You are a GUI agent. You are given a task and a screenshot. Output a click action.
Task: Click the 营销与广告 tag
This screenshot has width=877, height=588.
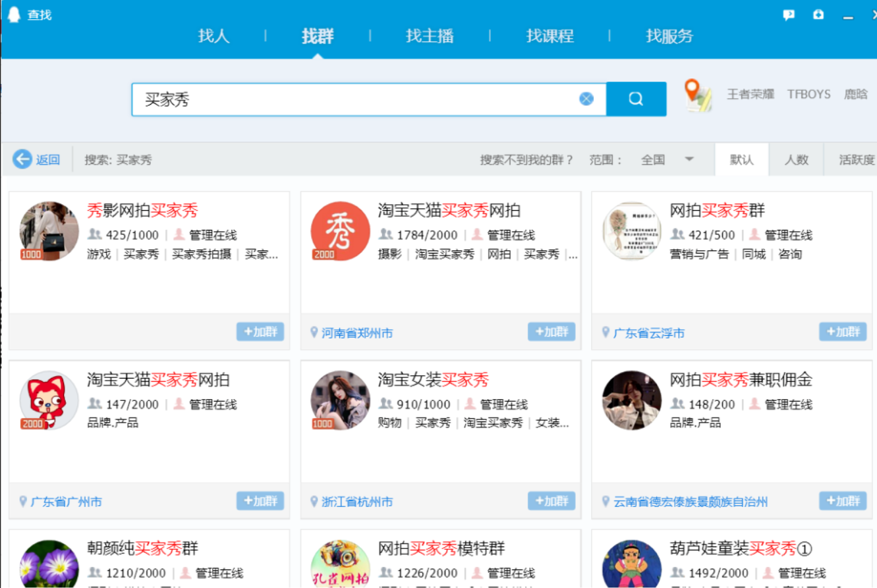(x=699, y=254)
